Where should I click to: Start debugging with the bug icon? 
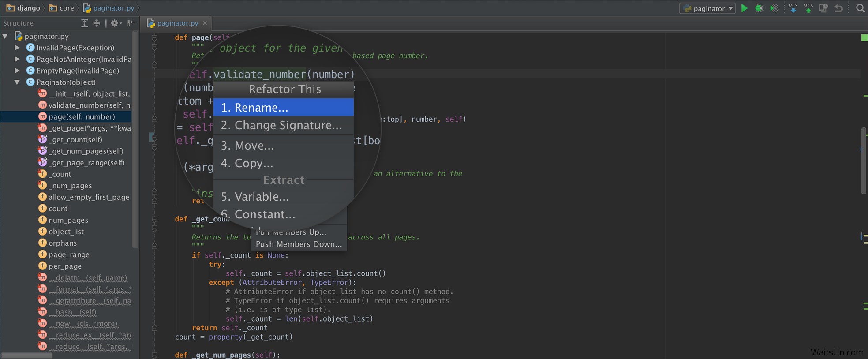759,8
